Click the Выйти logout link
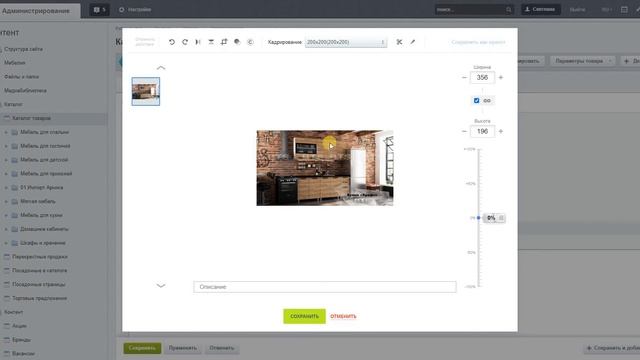This screenshot has height=360, width=640. click(x=577, y=9)
